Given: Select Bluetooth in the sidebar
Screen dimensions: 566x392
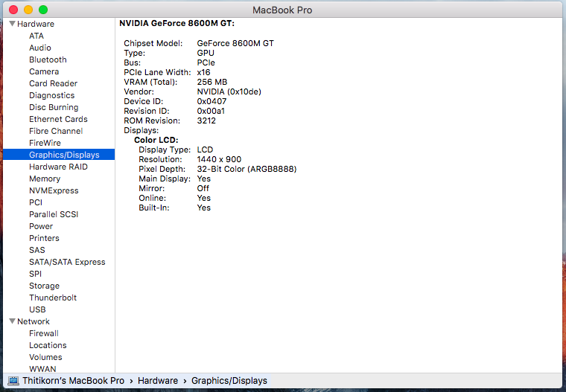Looking at the screenshot, I should point(48,60).
